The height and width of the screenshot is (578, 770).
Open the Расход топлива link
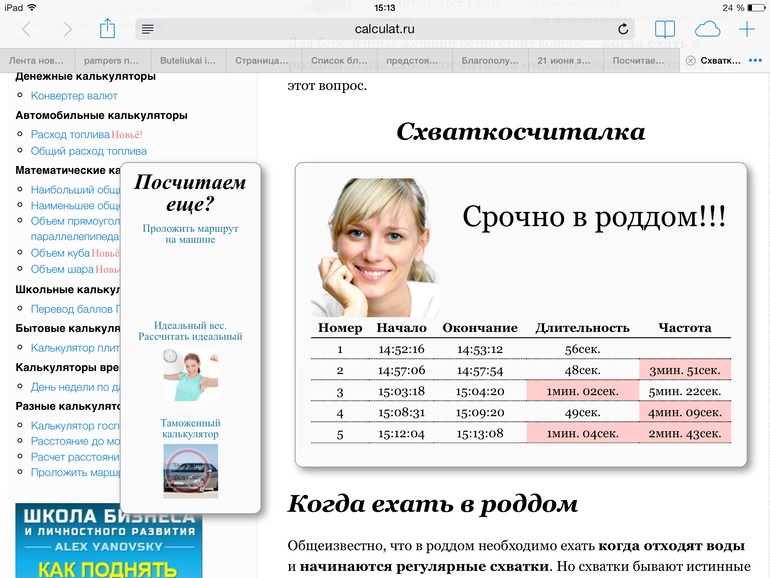tap(70, 135)
